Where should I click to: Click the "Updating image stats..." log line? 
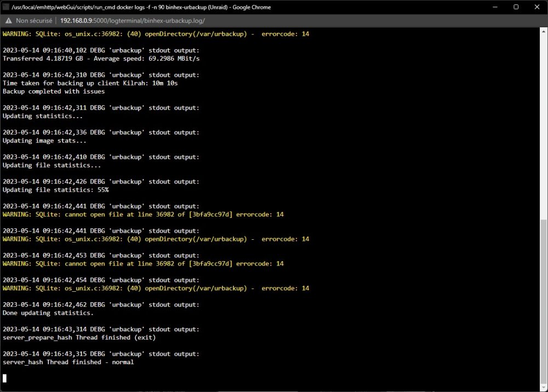pos(44,141)
